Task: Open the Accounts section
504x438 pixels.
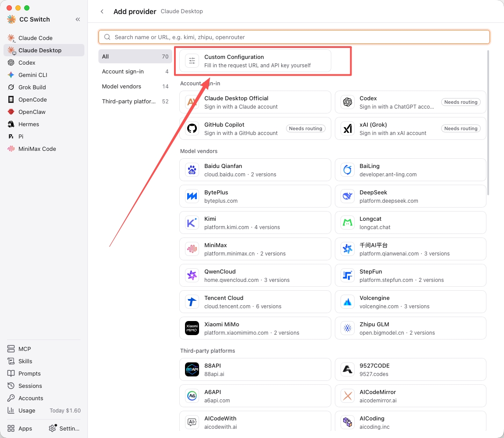Action: [44, 398]
